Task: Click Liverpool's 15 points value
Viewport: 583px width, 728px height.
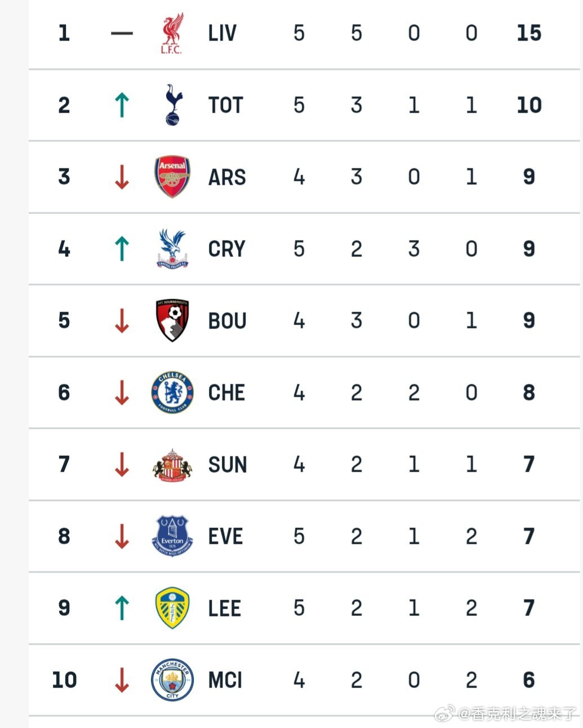Action: [x=529, y=33]
